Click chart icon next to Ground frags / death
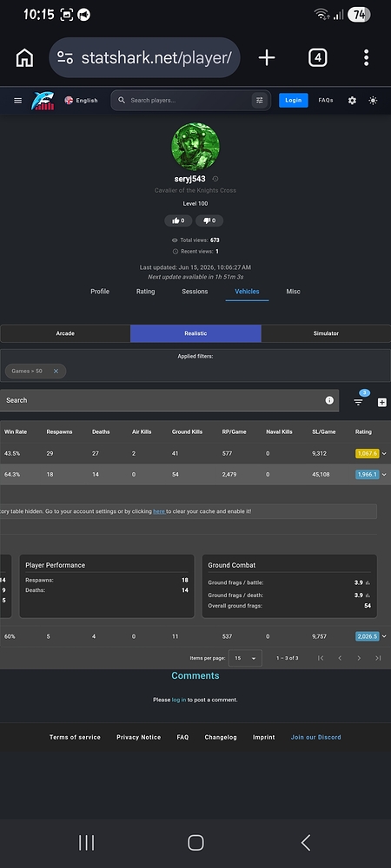The width and height of the screenshot is (391, 868). click(368, 595)
